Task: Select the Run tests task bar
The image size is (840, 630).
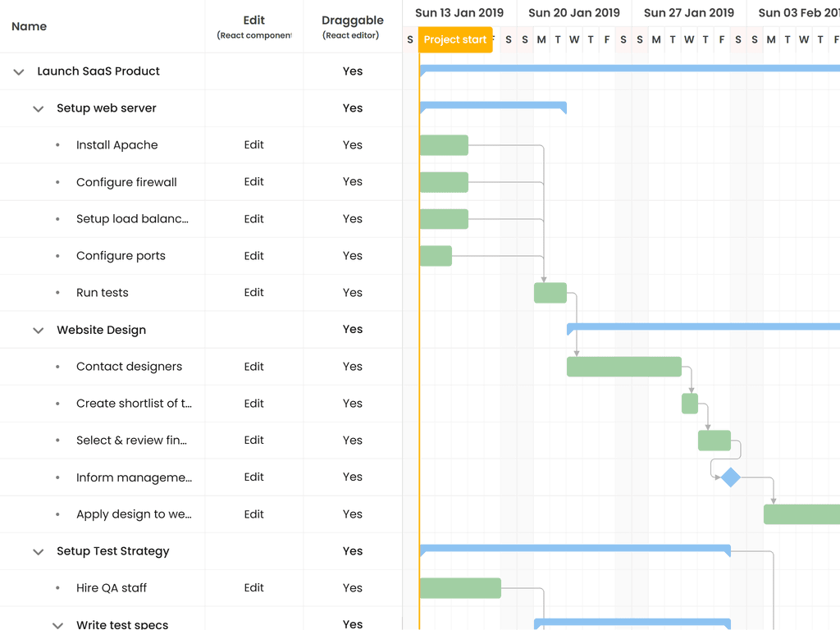Action: coord(550,293)
